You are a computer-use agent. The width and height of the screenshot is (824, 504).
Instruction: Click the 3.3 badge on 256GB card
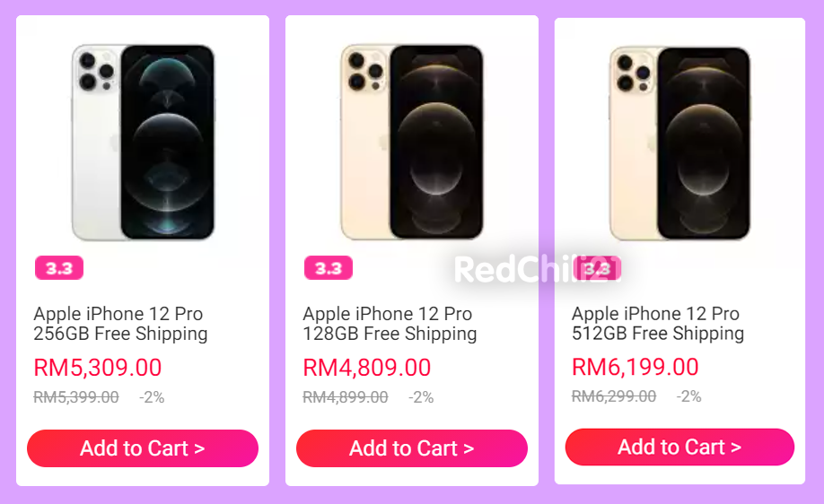click(x=59, y=268)
